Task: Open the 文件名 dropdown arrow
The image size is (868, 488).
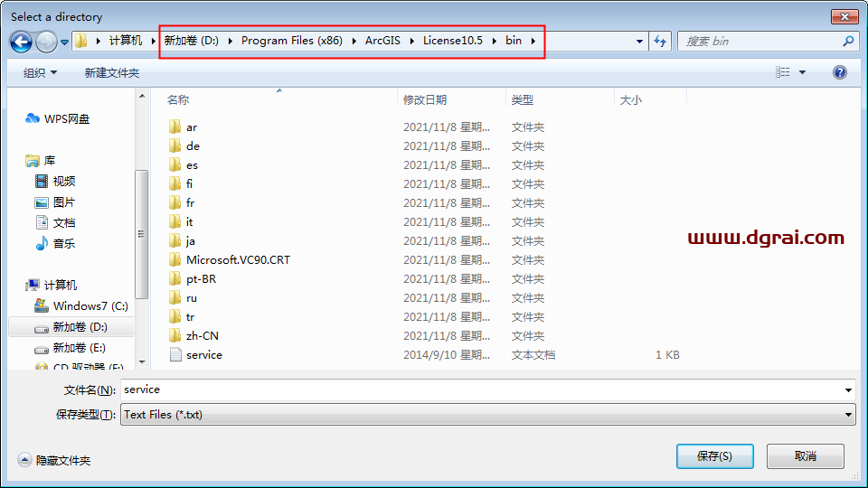Action: click(848, 390)
